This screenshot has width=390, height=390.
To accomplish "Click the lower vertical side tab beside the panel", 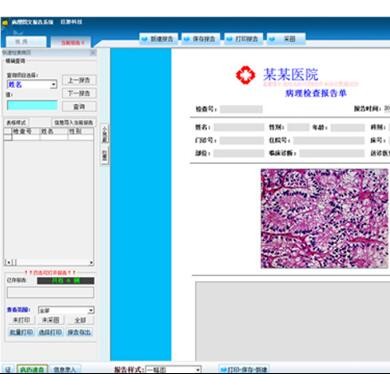I will pos(105,156).
